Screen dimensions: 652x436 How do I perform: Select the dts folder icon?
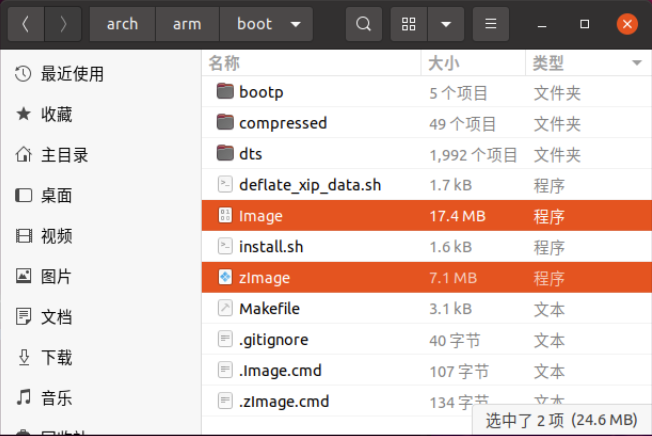coord(225,154)
